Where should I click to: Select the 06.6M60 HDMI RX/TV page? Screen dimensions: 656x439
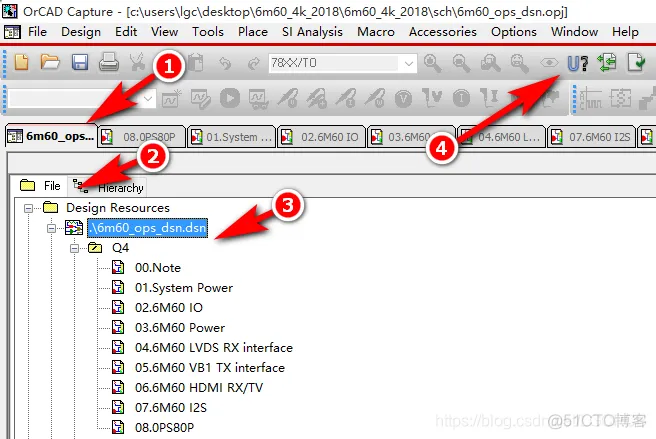[199, 388]
